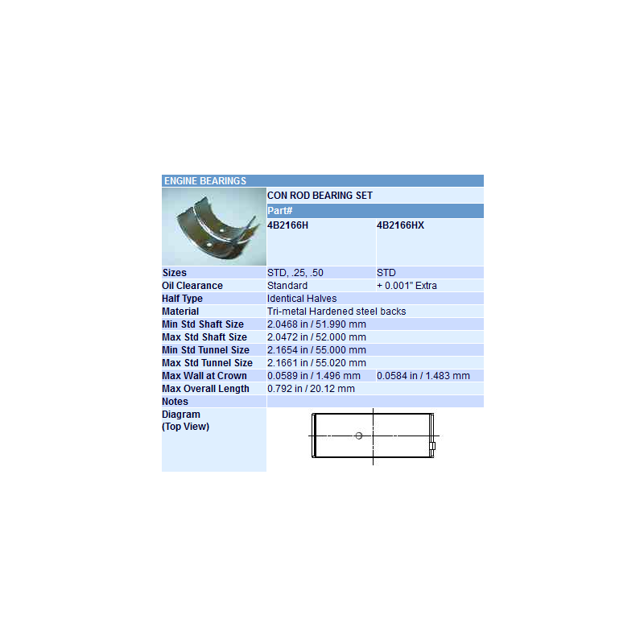Select part number 4B2166H
Image resolution: width=644 pixels, height=644 pixels.
(x=287, y=225)
